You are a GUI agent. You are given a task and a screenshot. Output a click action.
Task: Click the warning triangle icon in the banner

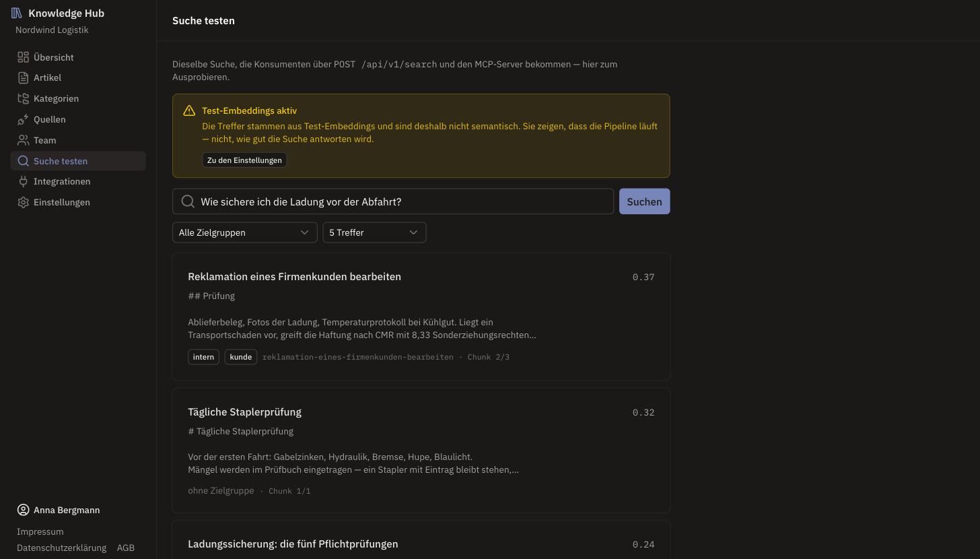click(189, 110)
